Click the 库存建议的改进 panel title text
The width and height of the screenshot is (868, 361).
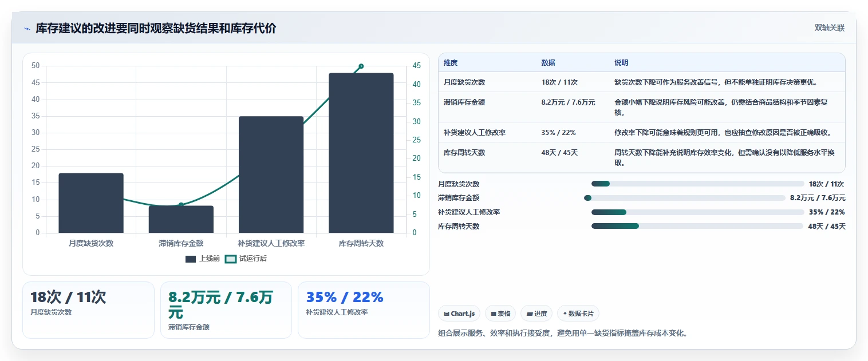(156, 29)
